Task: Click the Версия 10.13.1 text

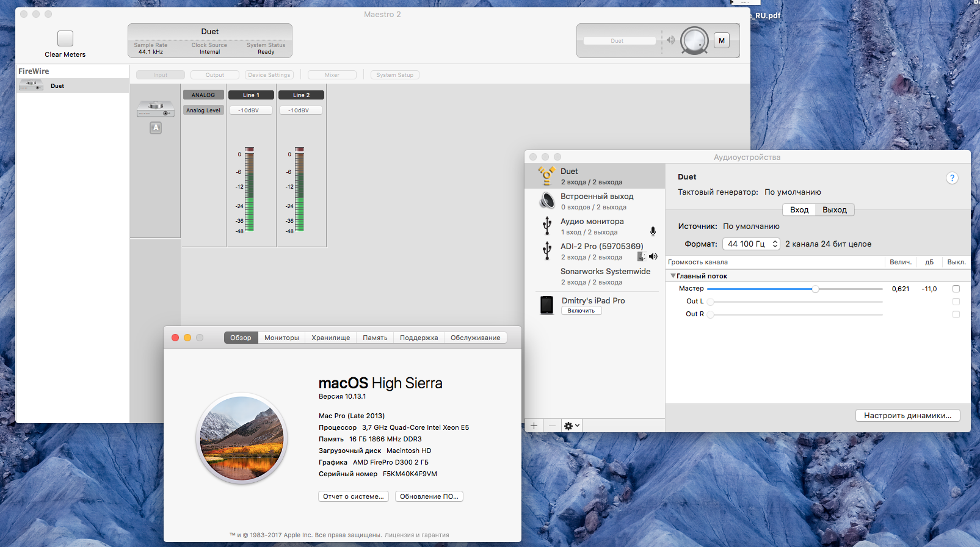Action: click(343, 396)
